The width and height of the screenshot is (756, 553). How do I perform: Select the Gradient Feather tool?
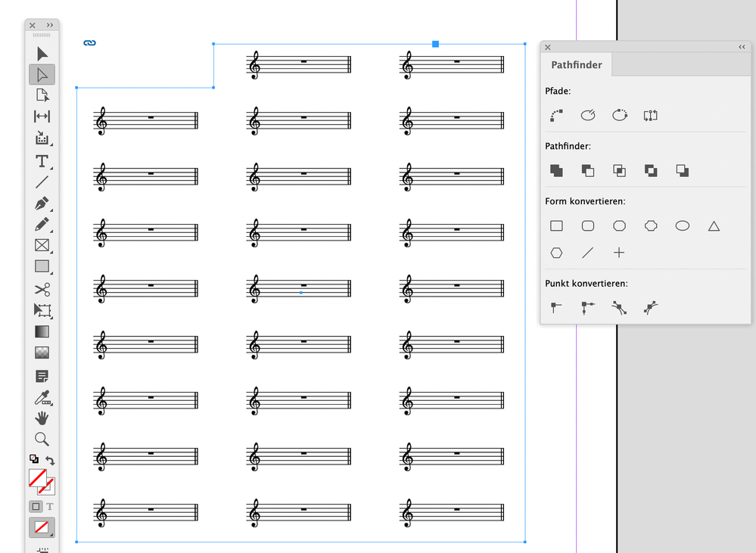pos(42,353)
